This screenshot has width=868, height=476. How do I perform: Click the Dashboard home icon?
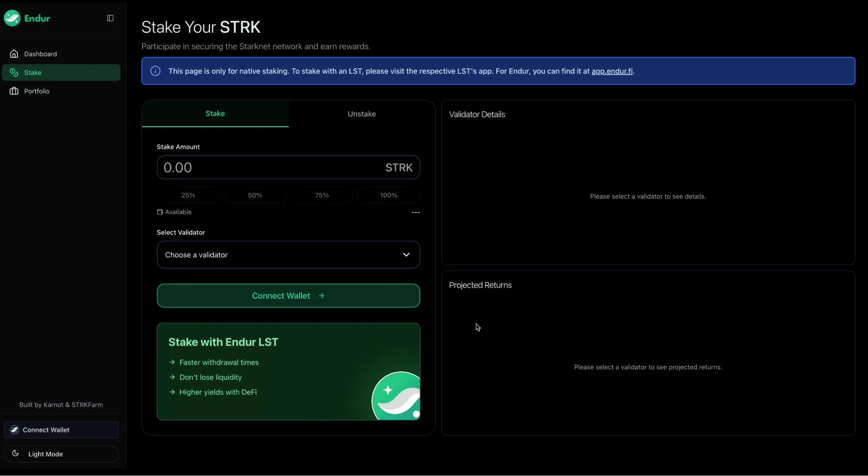coord(14,54)
